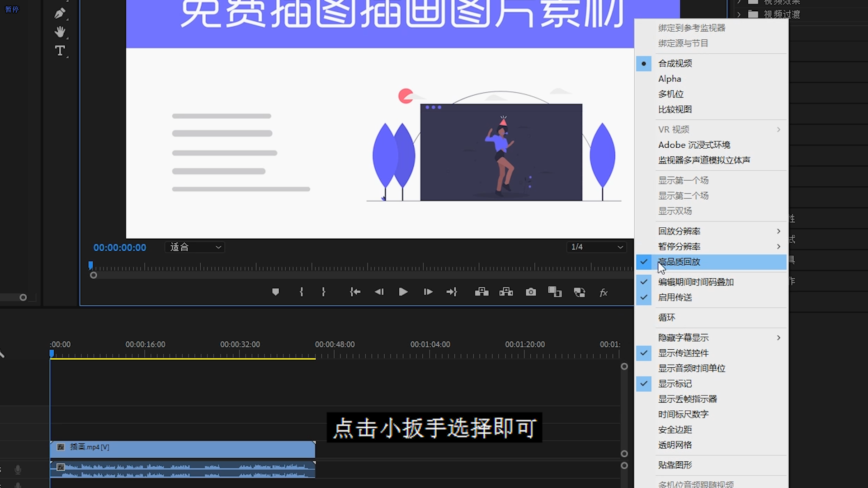The height and width of the screenshot is (488, 868).
Task: Toggle 编辑期间时间码叠加 option
Action: click(712, 282)
